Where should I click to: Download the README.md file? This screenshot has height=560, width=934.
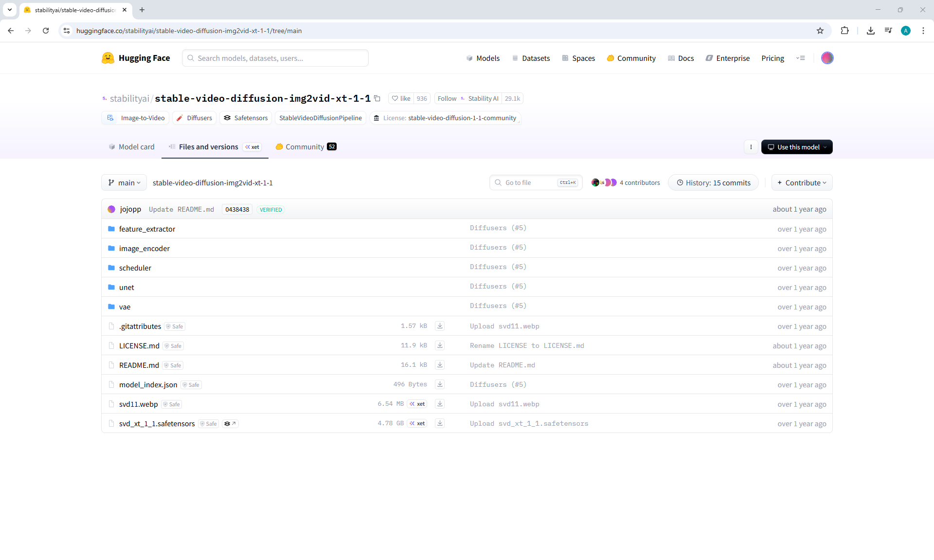tap(440, 365)
